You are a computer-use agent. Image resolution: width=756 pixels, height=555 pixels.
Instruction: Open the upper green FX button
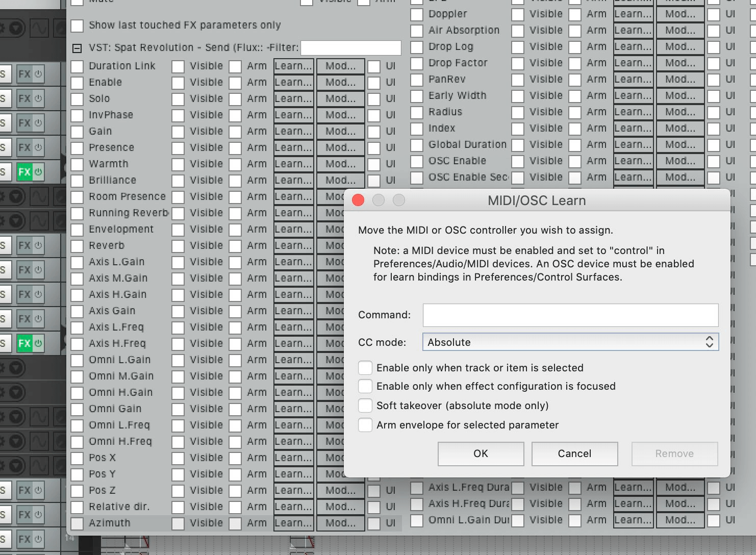tap(24, 172)
